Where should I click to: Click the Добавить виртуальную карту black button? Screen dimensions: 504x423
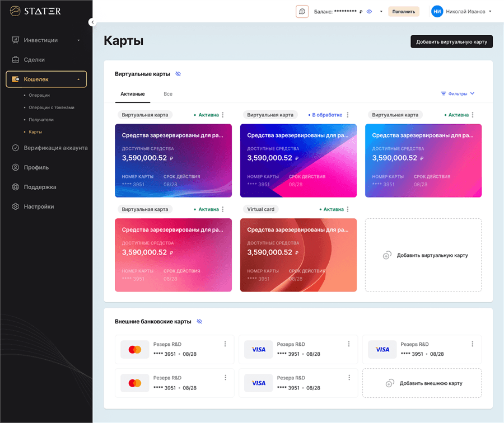coord(451,42)
